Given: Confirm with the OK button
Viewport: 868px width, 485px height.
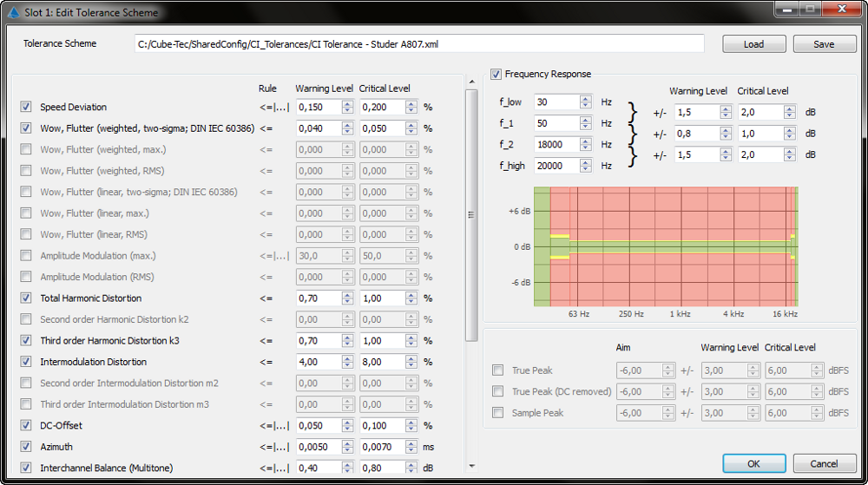Looking at the screenshot, I should 753,463.
